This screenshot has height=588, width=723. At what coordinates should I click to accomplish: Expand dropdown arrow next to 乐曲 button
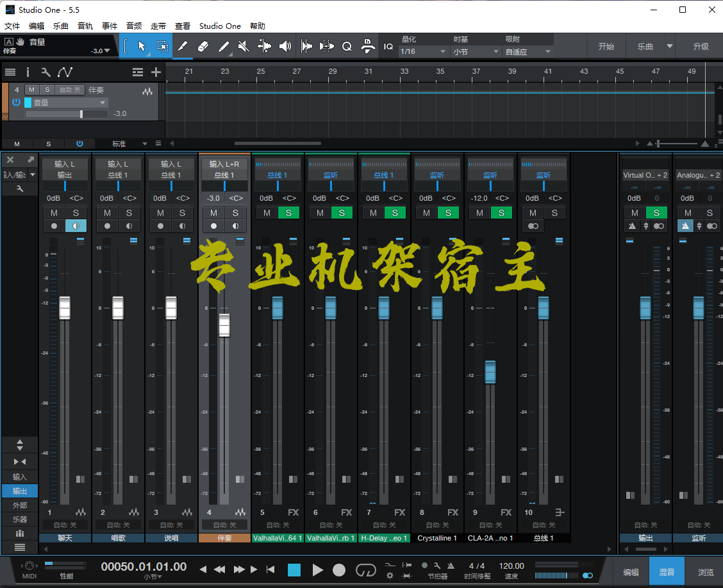[x=670, y=46]
